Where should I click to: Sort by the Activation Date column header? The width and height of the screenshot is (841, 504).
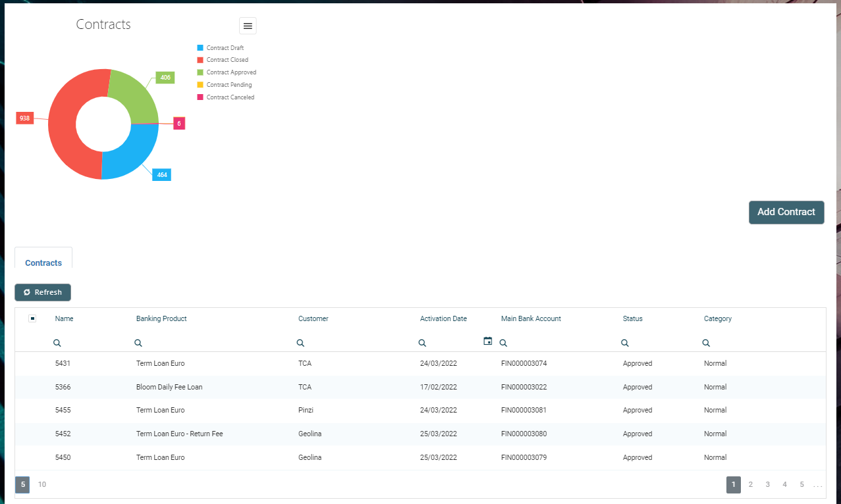(x=443, y=318)
